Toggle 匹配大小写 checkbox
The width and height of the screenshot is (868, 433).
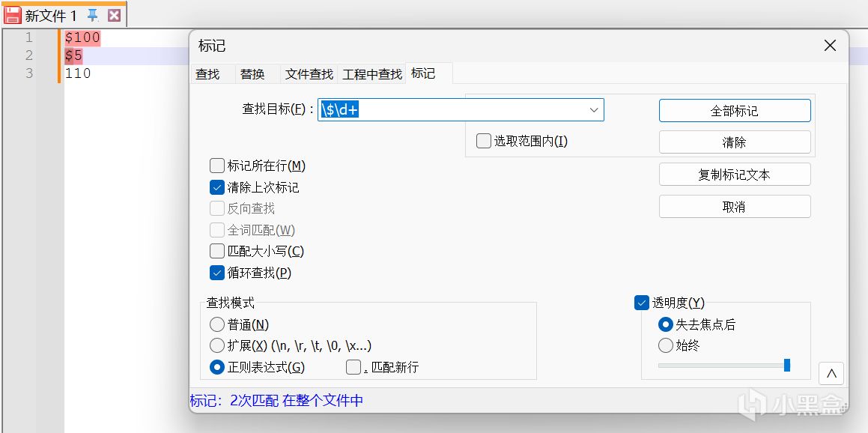[x=217, y=251]
